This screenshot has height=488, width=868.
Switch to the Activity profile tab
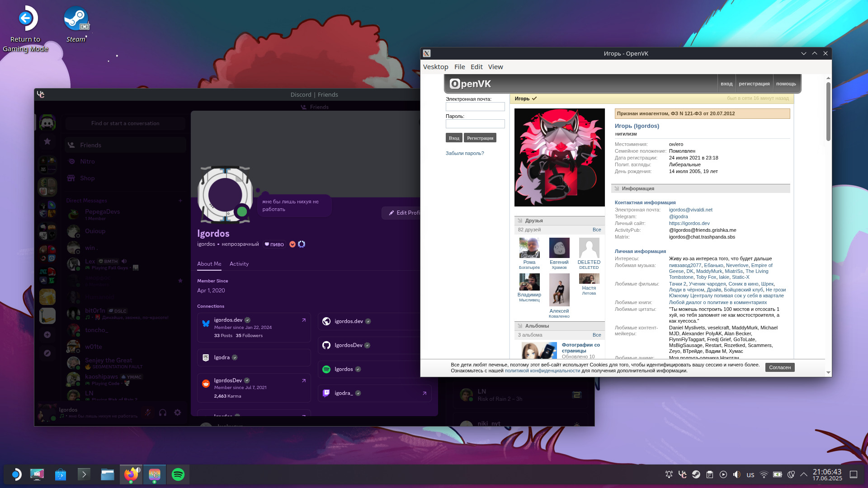click(x=239, y=264)
